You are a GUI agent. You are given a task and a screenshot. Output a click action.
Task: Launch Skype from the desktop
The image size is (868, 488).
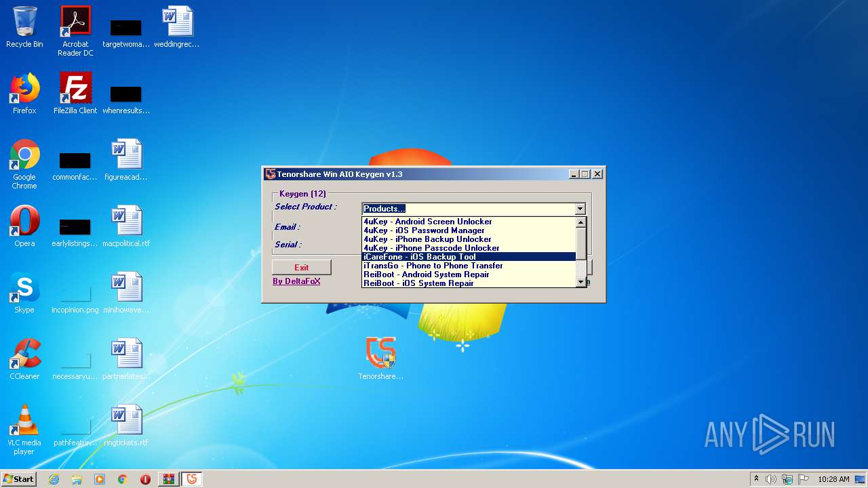tap(24, 293)
